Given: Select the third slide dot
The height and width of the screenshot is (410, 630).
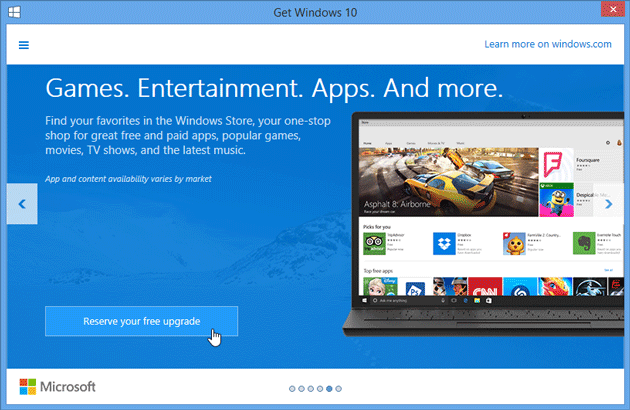Looking at the screenshot, I should click(311, 389).
